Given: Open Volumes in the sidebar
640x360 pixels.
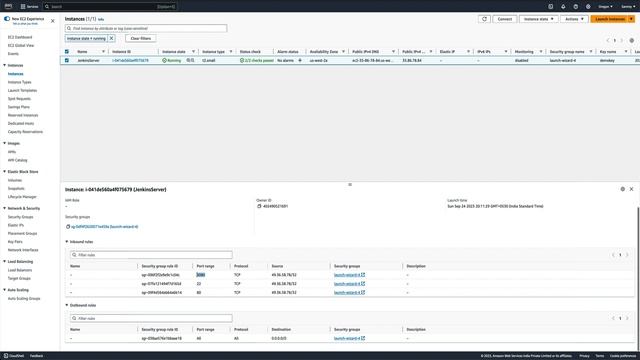Looking at the screenshot, I should click(15, 180).
